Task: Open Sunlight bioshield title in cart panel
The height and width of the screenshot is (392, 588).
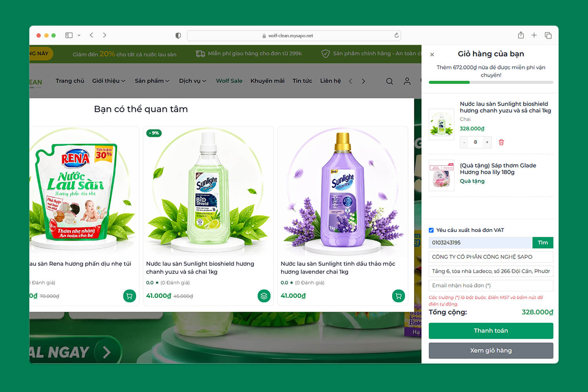Action: click(x=505, y=107)
